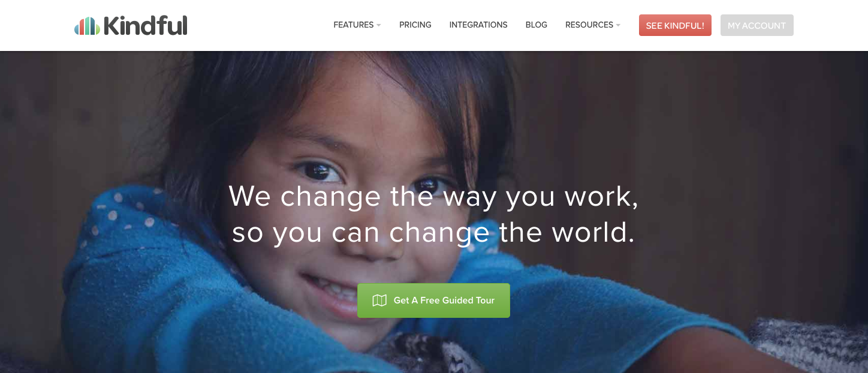
Task: Expand the dropdown arrow beside Features
Action: tap(379, 25)
